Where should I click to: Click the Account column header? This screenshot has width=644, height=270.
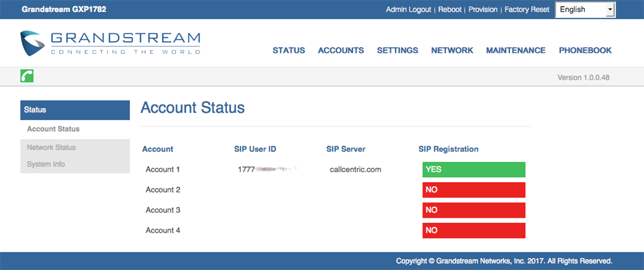[158, 149]
